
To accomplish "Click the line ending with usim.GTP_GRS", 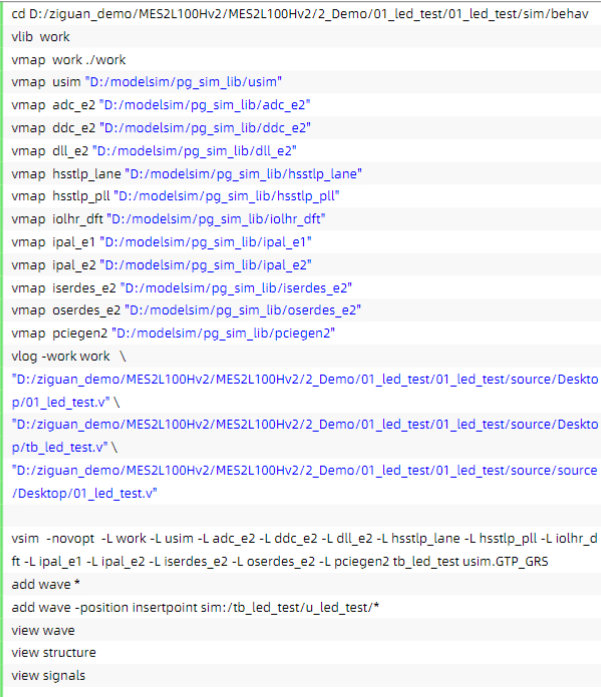I will point(280,562).
